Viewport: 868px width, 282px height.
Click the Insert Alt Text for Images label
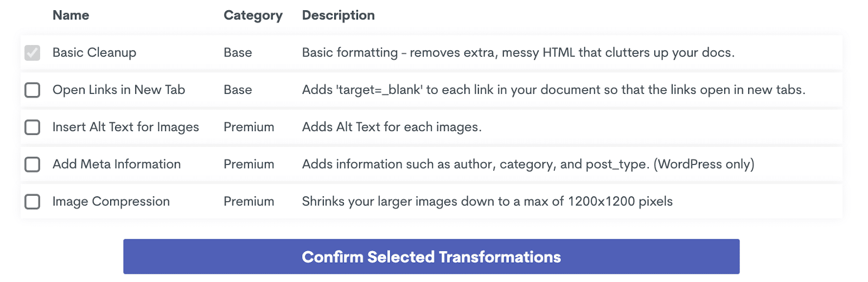tap(126, 127)
